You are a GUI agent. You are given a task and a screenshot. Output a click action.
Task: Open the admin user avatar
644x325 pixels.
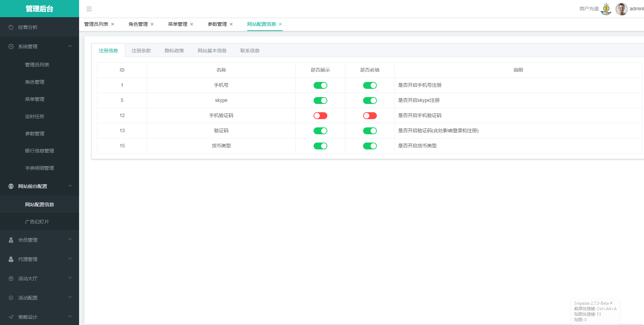[x=621, y=9]
